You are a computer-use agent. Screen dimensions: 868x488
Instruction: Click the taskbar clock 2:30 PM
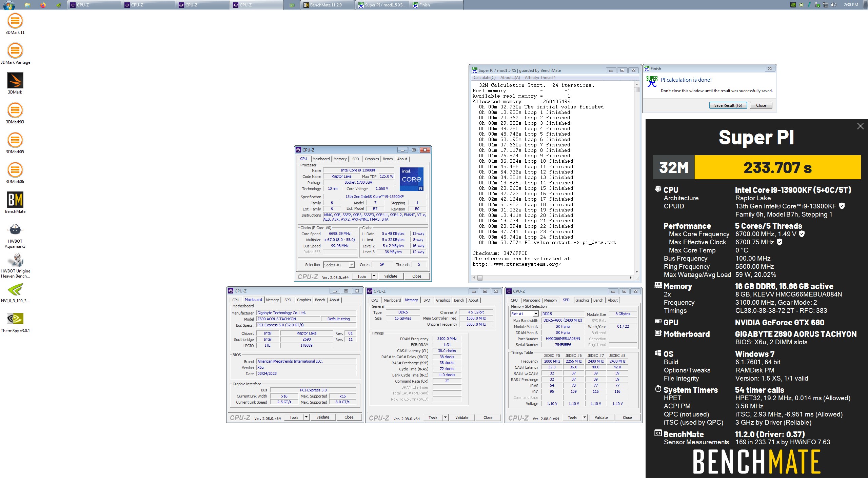click(851, 5)
